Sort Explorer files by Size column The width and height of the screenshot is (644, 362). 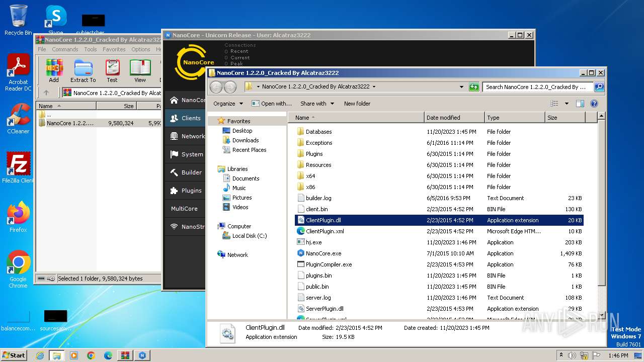click(565, 118)
